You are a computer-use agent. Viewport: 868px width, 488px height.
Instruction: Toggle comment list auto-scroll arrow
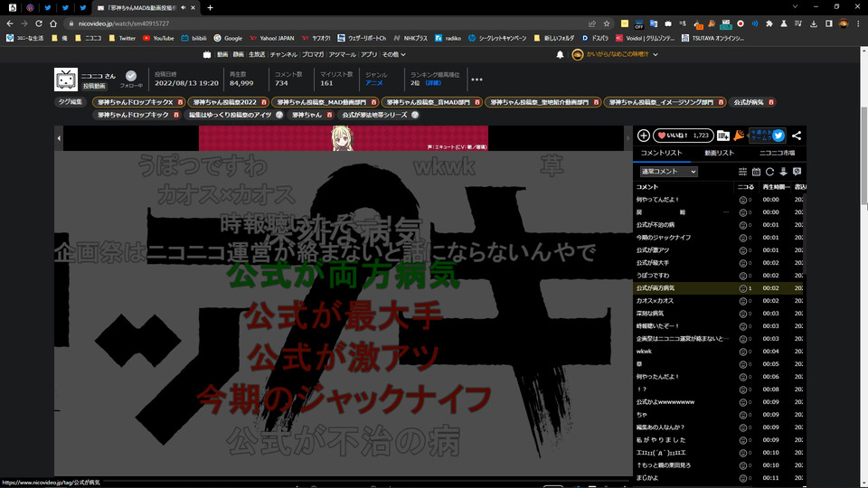pos(783,172)
